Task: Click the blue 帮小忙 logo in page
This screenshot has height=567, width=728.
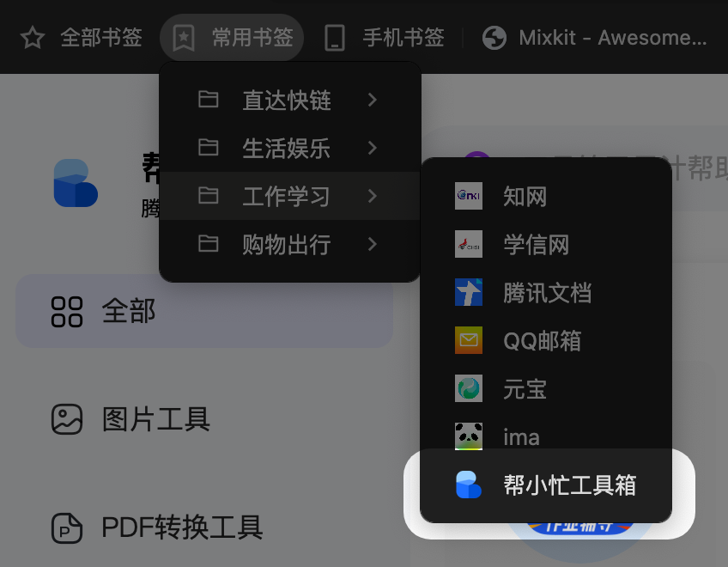Action: (x=76, y=183)
